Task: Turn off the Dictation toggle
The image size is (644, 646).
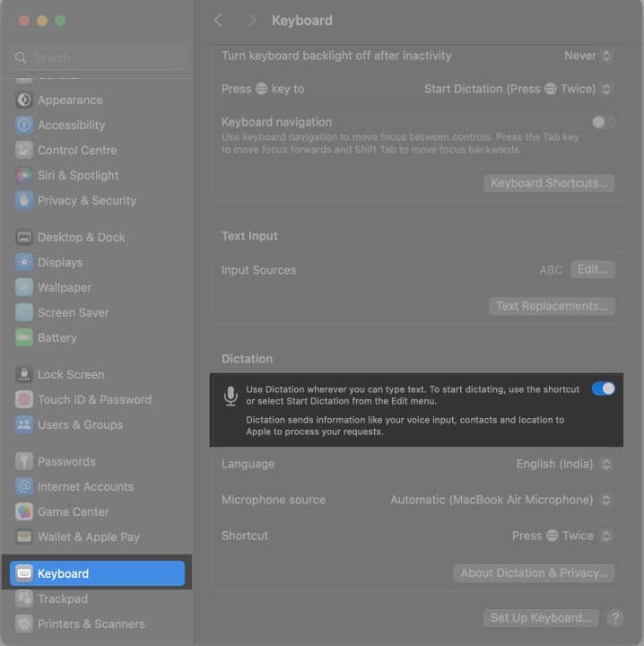Action: pyautogui.click(x=604, y=388)
